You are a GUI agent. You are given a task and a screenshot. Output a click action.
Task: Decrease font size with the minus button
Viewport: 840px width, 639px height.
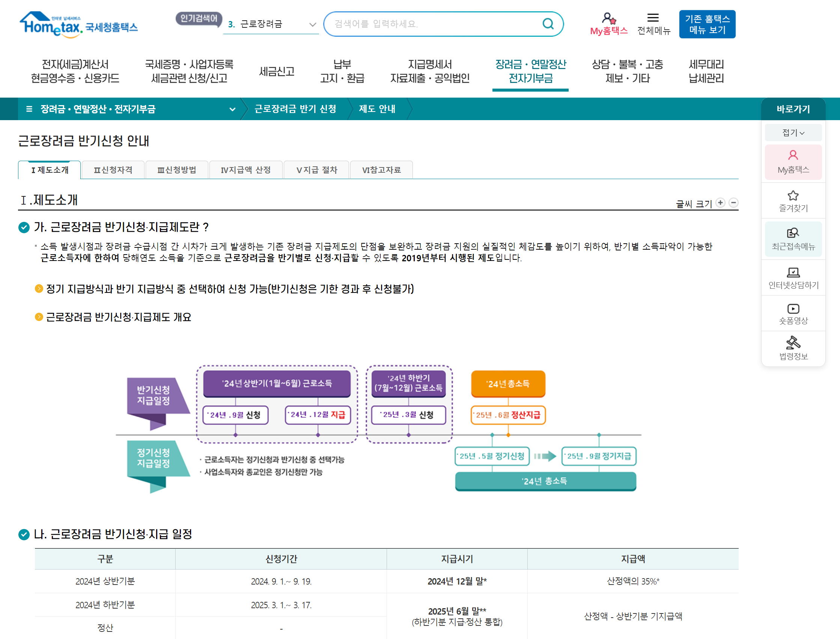[733, 203]
